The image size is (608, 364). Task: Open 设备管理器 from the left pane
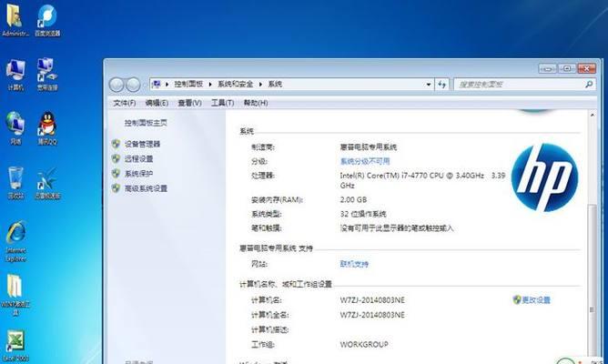tap(142, 144)
